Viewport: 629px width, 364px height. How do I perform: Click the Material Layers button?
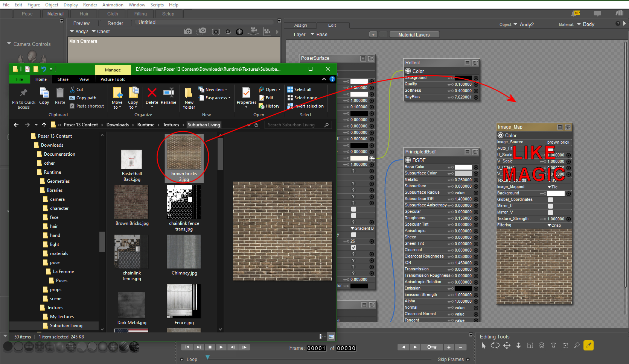point(414,35)
